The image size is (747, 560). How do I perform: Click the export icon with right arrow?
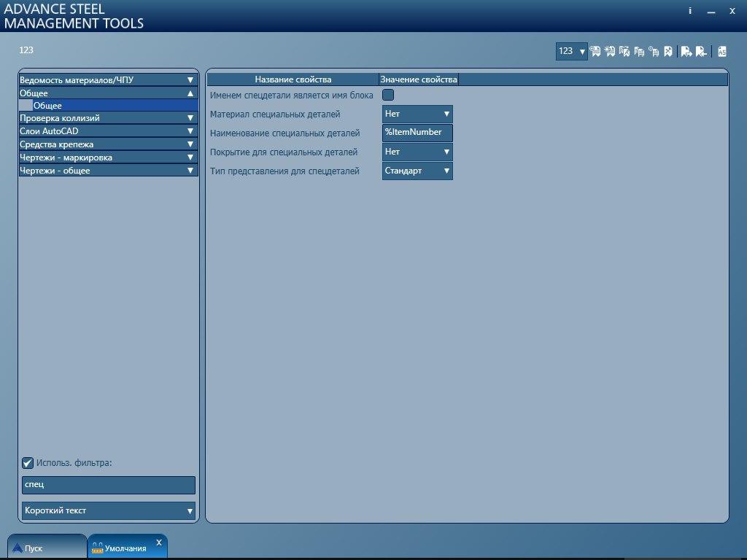point(686,51)
